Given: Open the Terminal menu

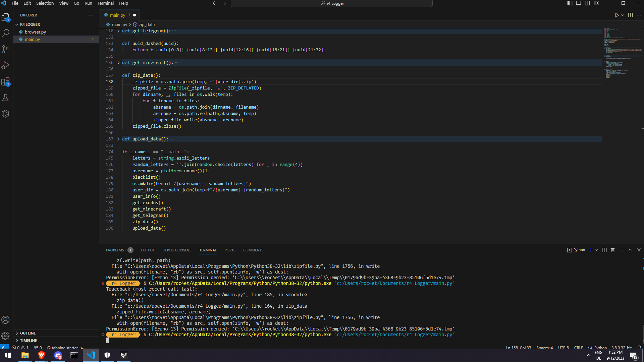Looking at the screenshot, I should 105,3.
